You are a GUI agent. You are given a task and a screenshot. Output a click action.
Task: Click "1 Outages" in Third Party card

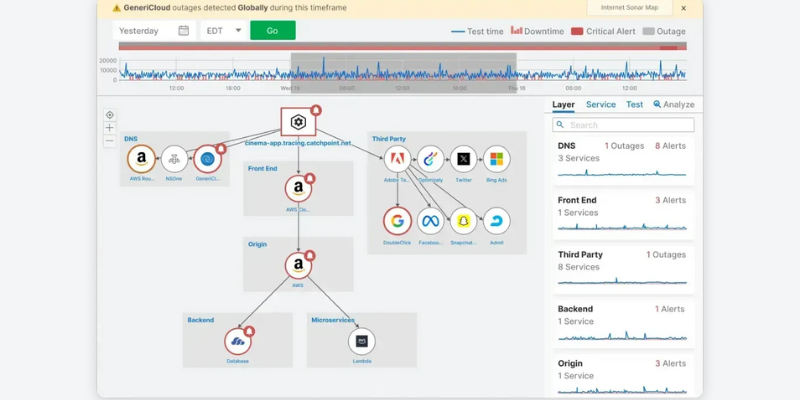coord(666,255)
